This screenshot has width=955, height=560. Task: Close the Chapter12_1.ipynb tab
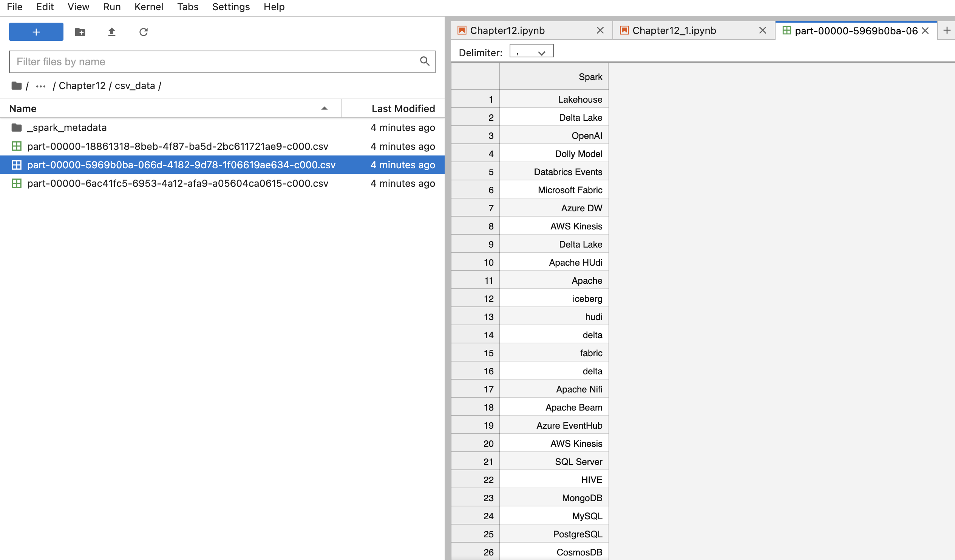click(x=762, y=30)
